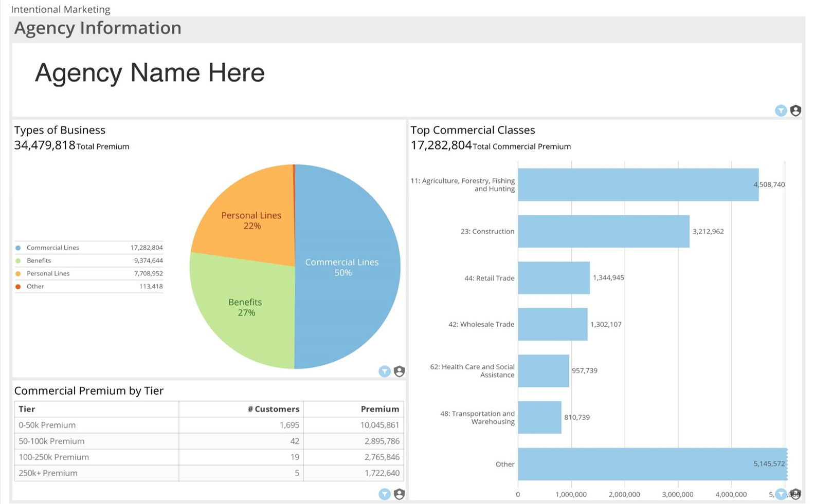Screen dimensions: 814x504
Task: Click filter icon in Agency Name panel
Action: click(781, 110)
